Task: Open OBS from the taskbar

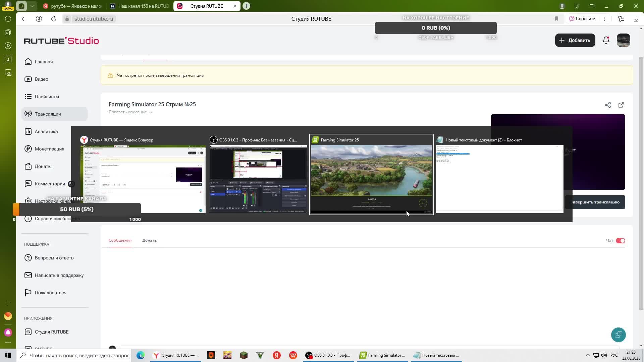Action: pos(328,355)
